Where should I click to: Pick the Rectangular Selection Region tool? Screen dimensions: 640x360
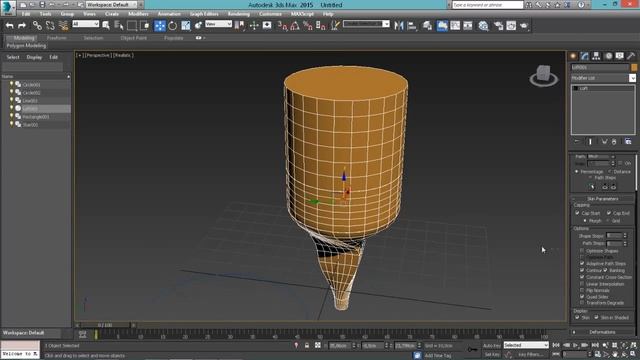[132, 26]
